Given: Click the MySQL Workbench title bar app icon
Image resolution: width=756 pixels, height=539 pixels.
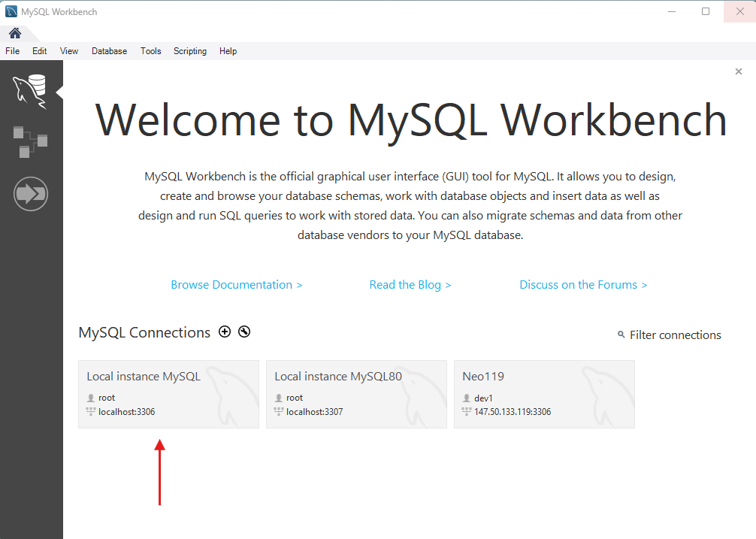Looking at the screenshot, I should [x=11, y=12].
